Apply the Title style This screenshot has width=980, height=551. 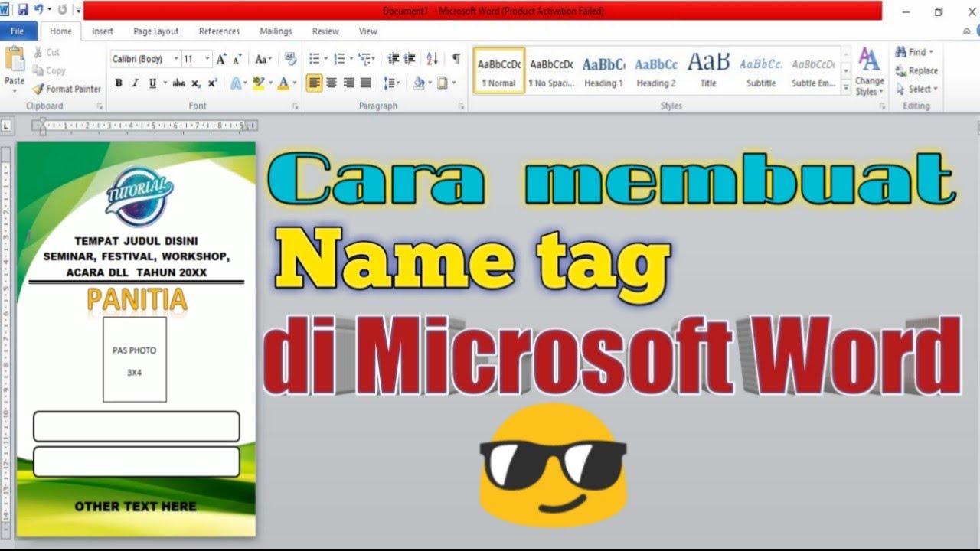point(708,70)
